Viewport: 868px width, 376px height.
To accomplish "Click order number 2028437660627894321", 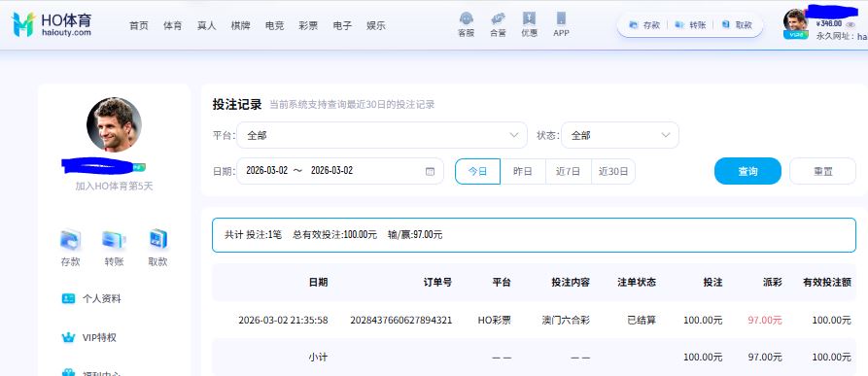I will pos(401,321).
